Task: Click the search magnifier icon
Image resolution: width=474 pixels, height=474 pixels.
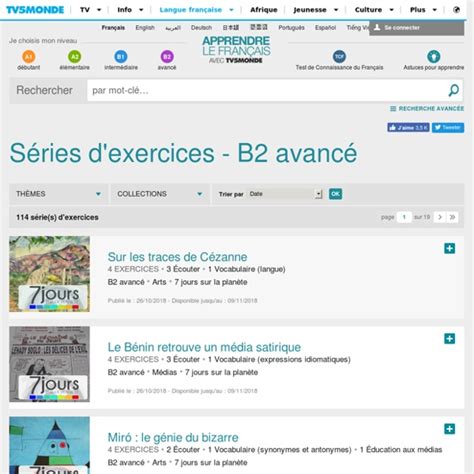Action: pos(454,90)
